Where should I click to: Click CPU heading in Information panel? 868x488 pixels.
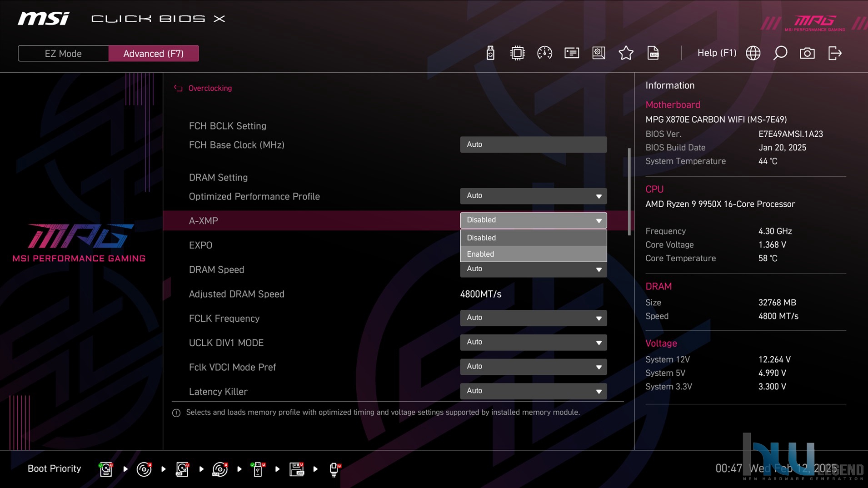click(654, 189)
